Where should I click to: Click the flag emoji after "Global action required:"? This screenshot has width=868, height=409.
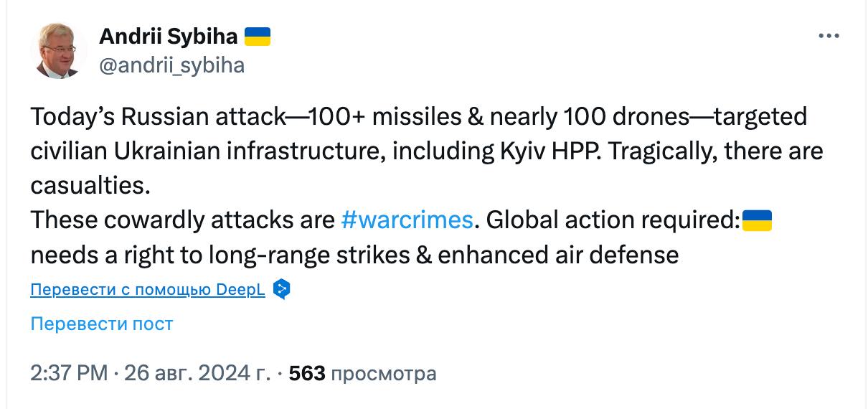756,220
